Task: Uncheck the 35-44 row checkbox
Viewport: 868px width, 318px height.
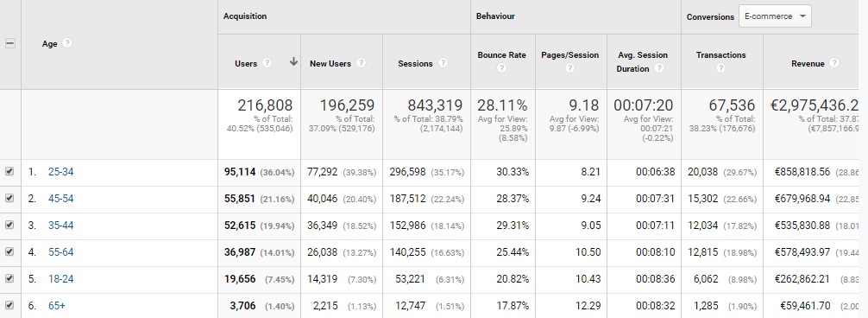Action: 9,225
